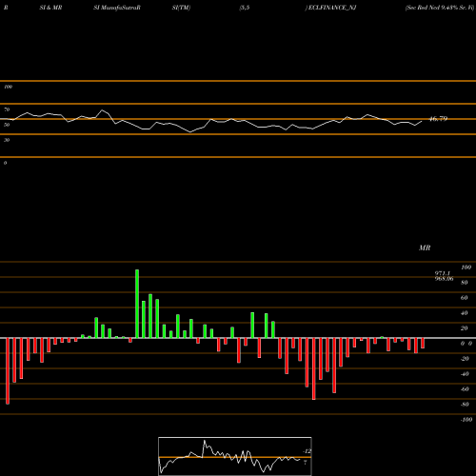Click the SI MunafaSutraR header text
This screenshot has width=476, height=476.
point(117,8)
